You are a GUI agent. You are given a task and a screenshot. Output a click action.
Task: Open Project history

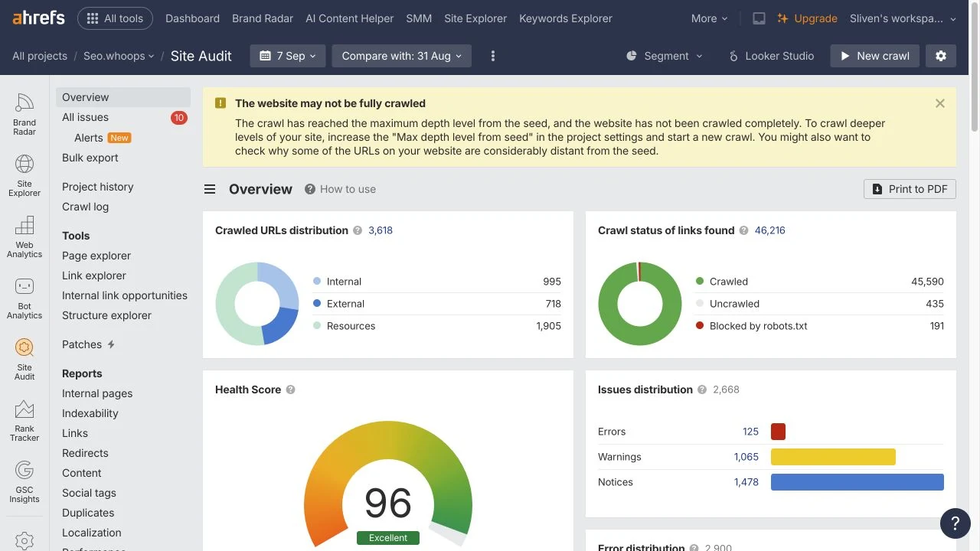[x=97, y=187]
